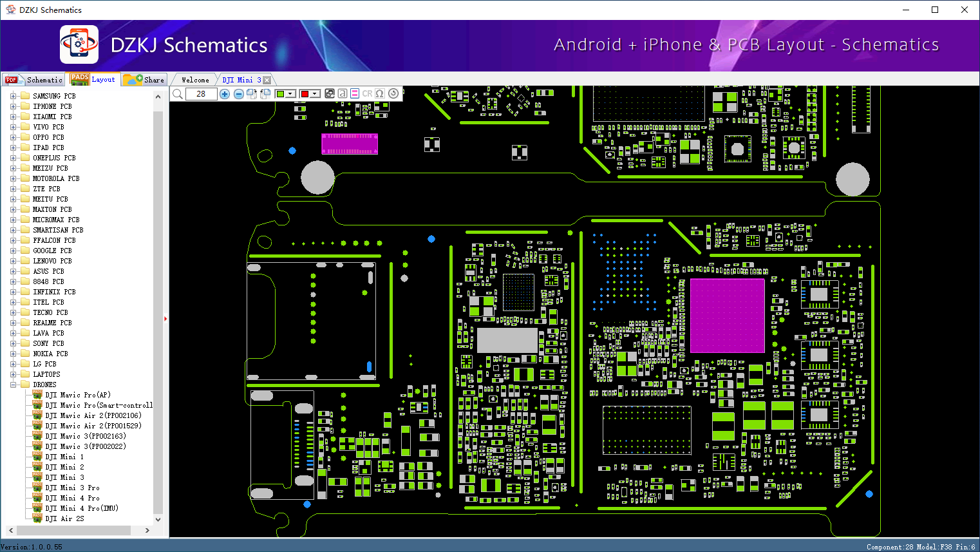The image size is (980, 552).
Task: Close the DJI Mini 3 document tab
Action: pos(267,81)
